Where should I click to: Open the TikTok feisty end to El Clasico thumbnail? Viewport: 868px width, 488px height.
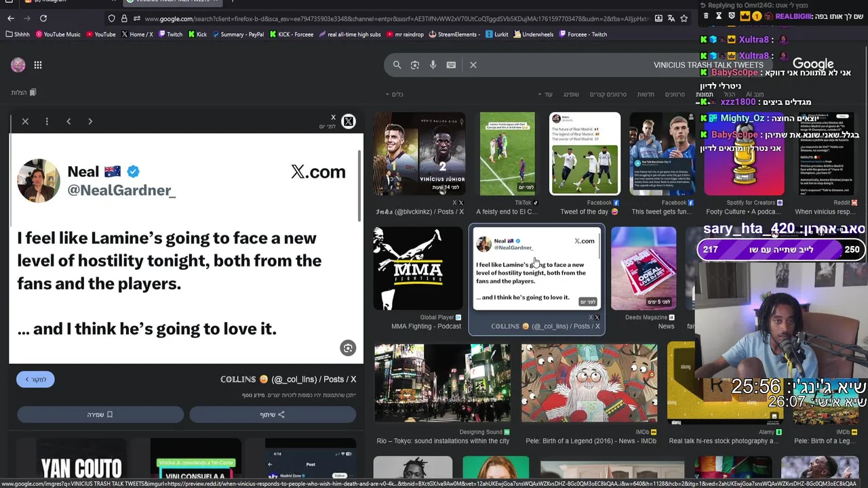(x=507, y=154)
